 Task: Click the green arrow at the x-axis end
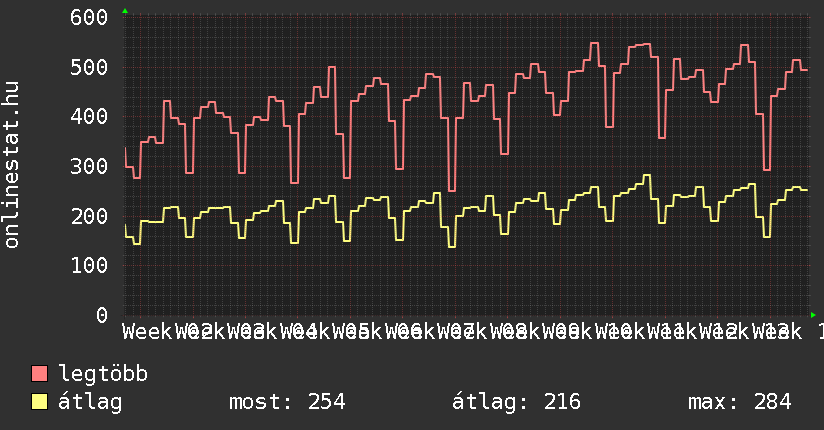(814, 315)
